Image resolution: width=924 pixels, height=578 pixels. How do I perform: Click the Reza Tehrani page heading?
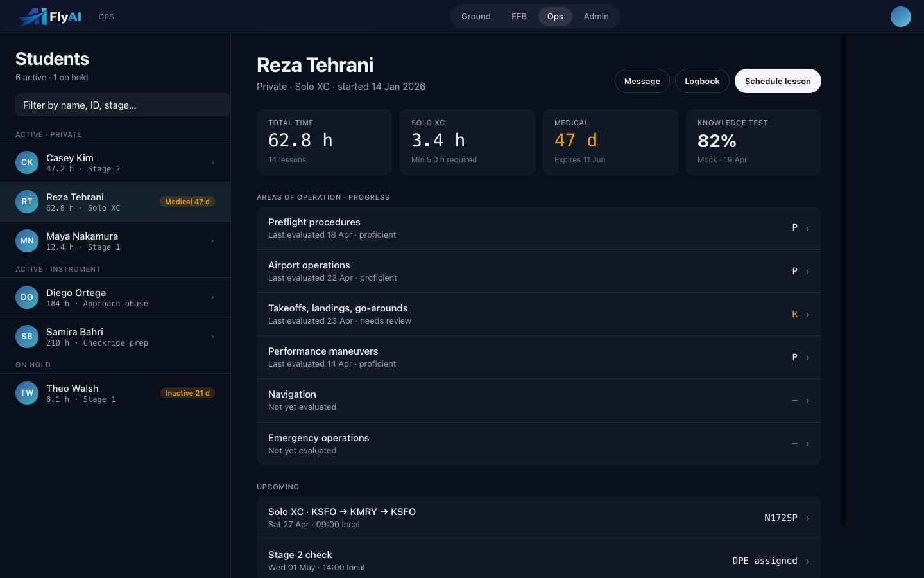click(x=315, y=65)
